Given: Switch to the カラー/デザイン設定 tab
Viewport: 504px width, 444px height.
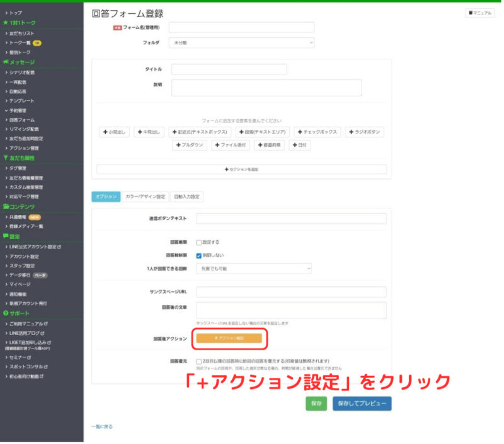Looking at the screenshot, I should 146,197.
